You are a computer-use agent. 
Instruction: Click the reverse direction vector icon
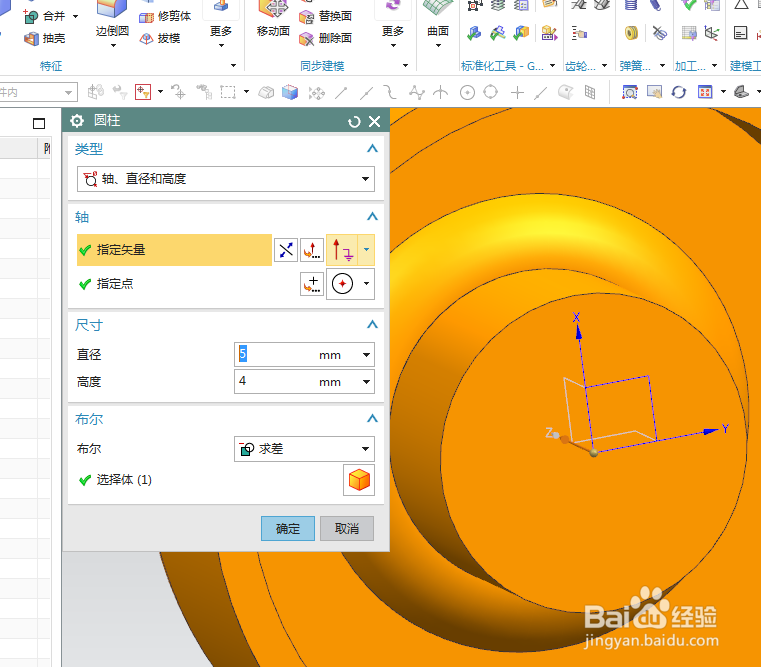pyautogui.click(x=286, y=250)
